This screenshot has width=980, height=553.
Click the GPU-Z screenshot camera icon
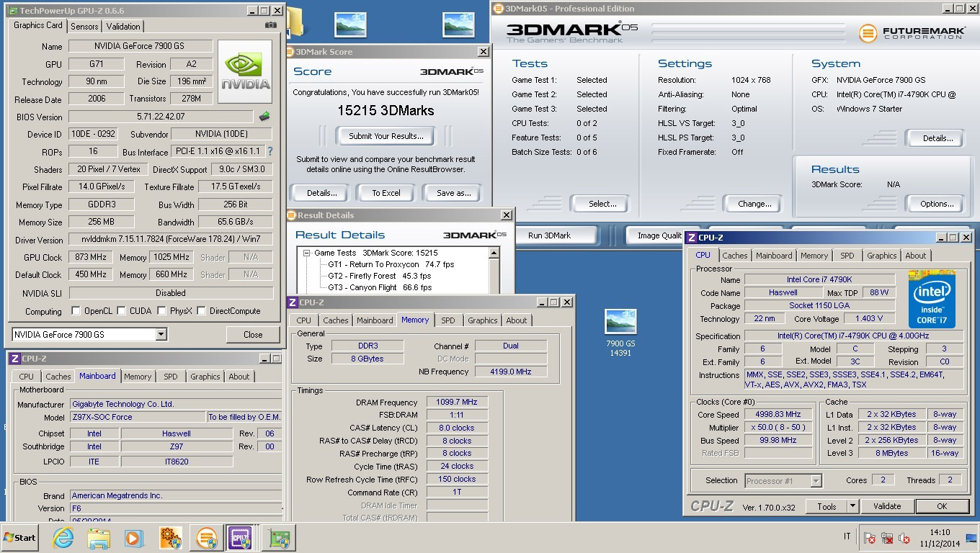[x=271, y=25]
